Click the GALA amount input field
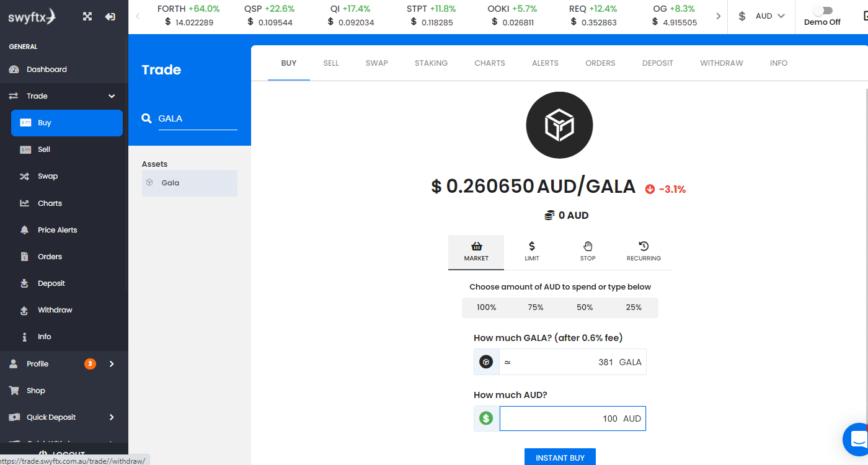 click(572, 362)
